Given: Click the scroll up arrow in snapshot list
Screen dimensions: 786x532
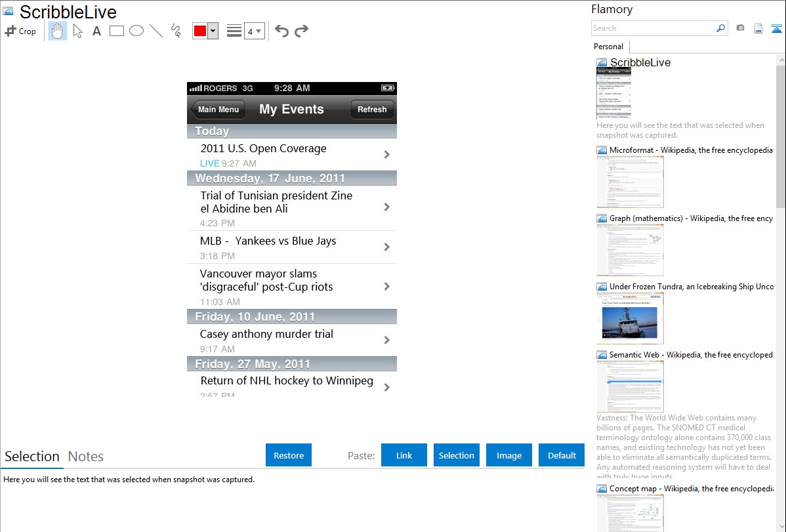Looking at the screenshot, I should click(x=781, y=60).
